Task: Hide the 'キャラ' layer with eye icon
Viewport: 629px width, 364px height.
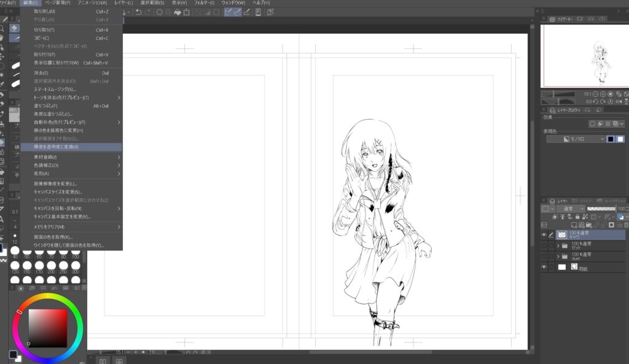Action: [x=544, y=234]
